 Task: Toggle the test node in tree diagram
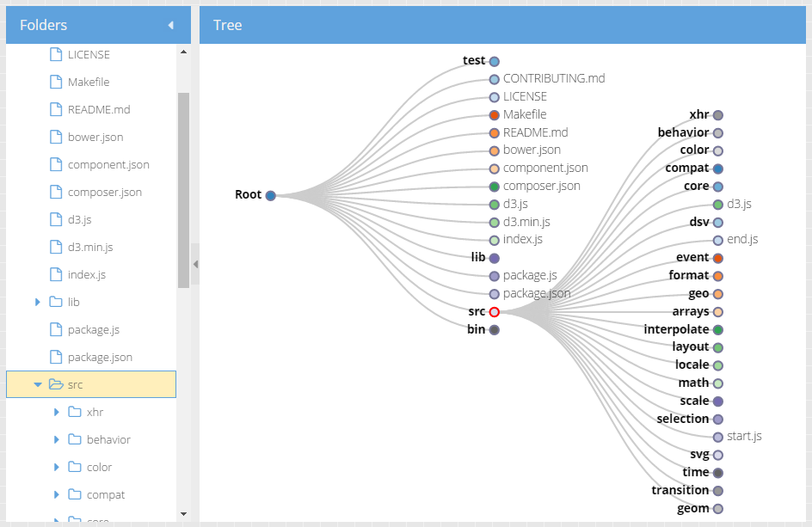point(495,61)
